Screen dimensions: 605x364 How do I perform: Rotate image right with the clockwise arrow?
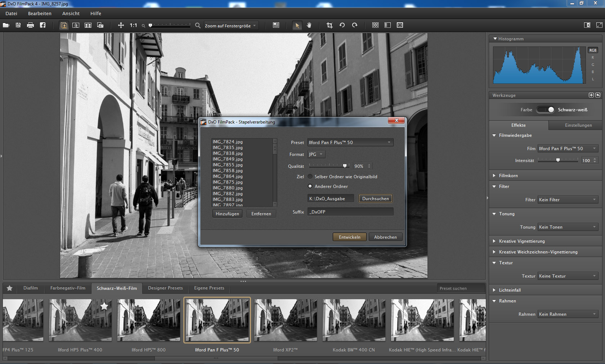tap(355, 25)
